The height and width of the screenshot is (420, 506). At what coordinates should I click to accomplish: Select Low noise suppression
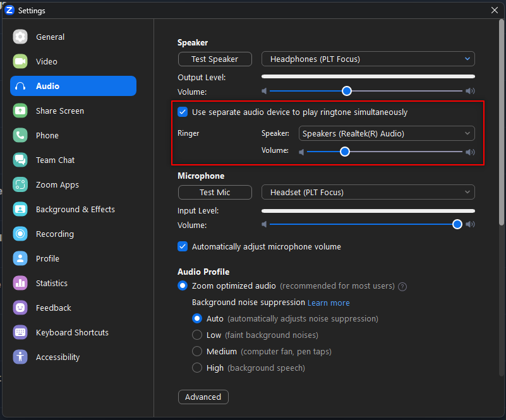tap(197, 335)
